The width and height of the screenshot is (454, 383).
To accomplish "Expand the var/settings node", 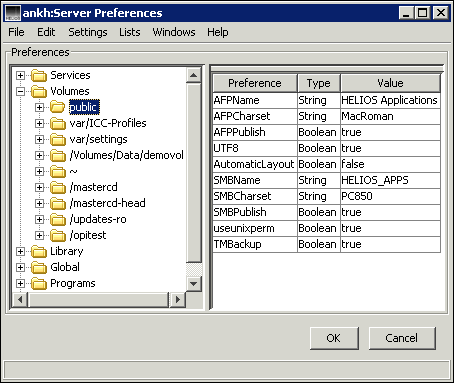I will point(39,139).
